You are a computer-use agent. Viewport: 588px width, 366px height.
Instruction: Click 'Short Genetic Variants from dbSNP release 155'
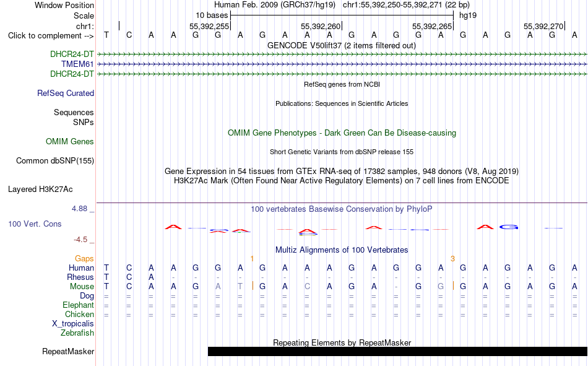tap(342, 152)
